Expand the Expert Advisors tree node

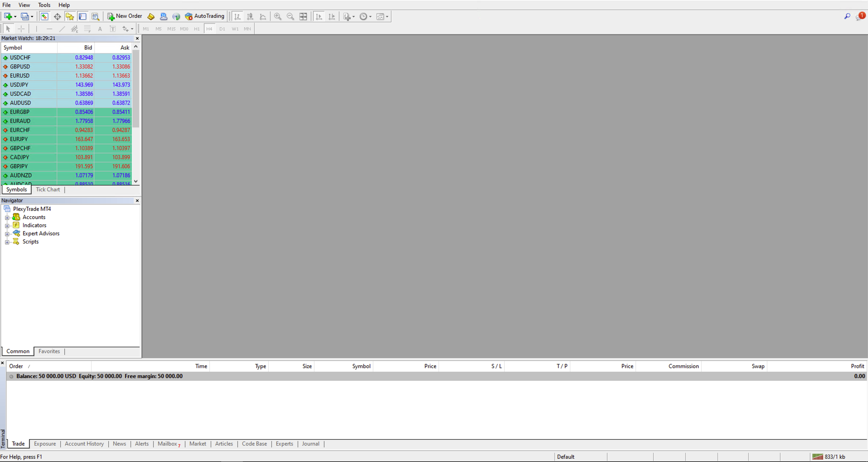pyautogui.click(x=7, y=234)
